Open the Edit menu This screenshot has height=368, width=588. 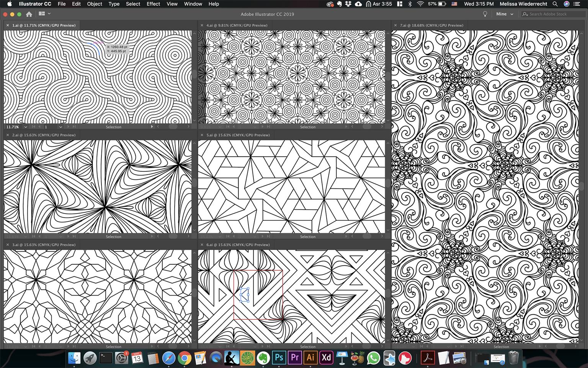pyautogui.click(x=76, y=4)
